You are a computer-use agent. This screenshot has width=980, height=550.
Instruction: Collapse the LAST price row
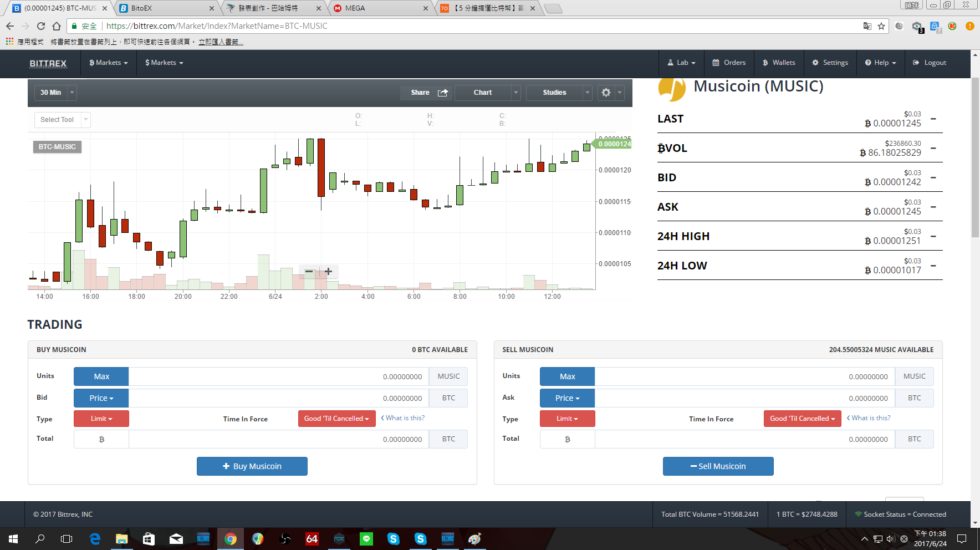933,119
